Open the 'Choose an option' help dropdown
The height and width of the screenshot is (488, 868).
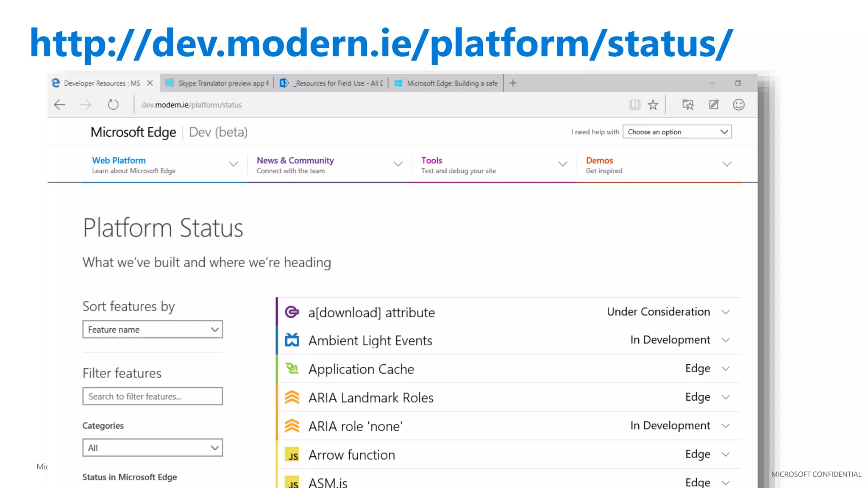click(677, 132)
